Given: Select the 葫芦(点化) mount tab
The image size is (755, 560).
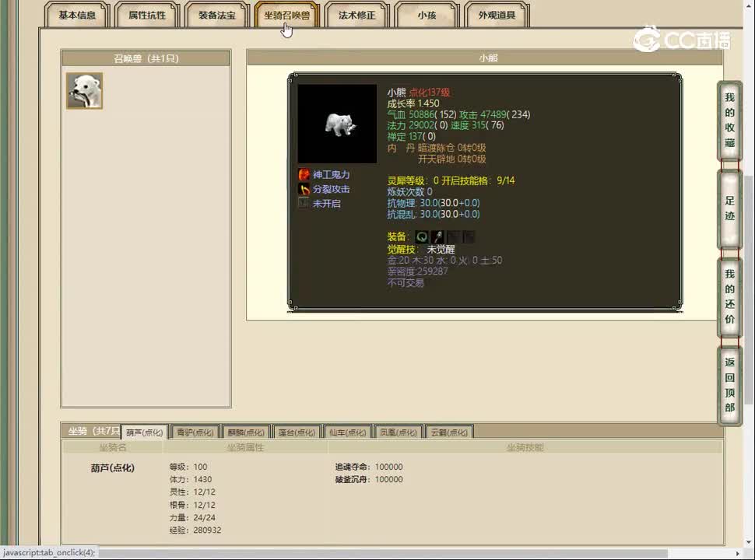Looking at the screenshot, I should pos(144,432).
